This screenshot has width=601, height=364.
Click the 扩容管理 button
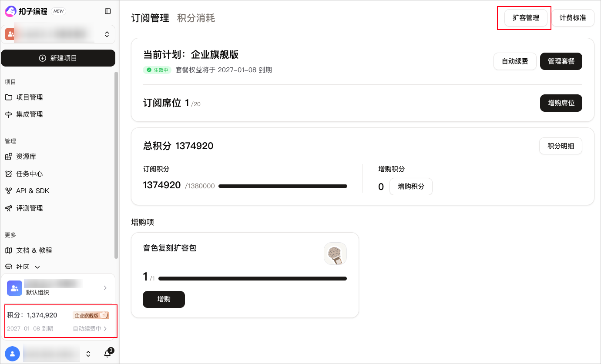526,18
